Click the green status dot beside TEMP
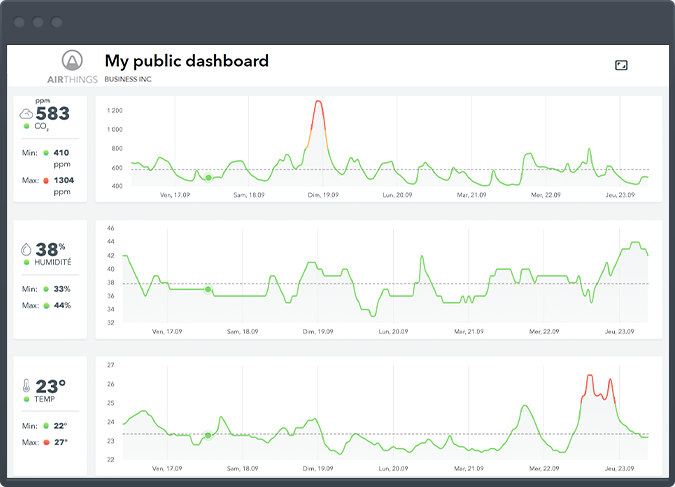 tap(27, 399)
